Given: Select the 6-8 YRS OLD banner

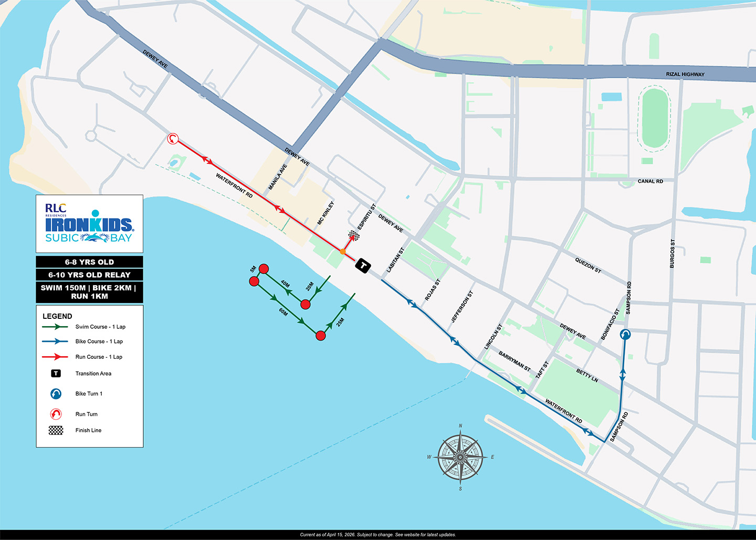Looking at the screenshot, I should (x=89, y=262).
